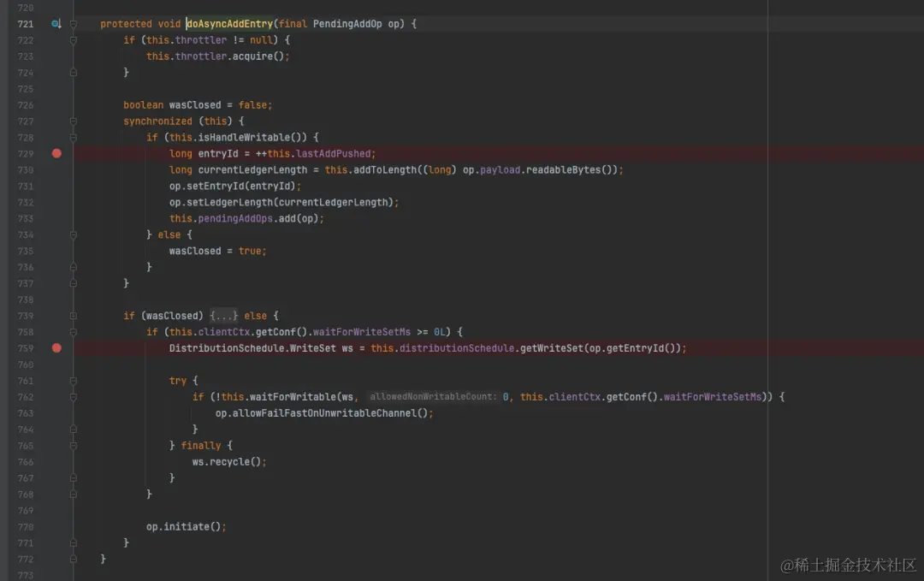Click the allowedNonWritableCount parameter hint

pyautogui.click(x=433, y=396)
